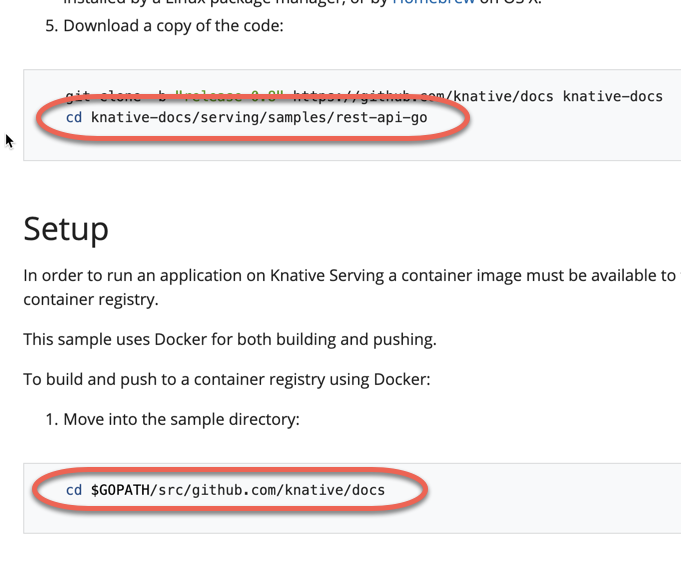This screenshot has height=567, width=681.
Task: Click 'Move into the sample directory' step
Action: click(x=182, y=419)
